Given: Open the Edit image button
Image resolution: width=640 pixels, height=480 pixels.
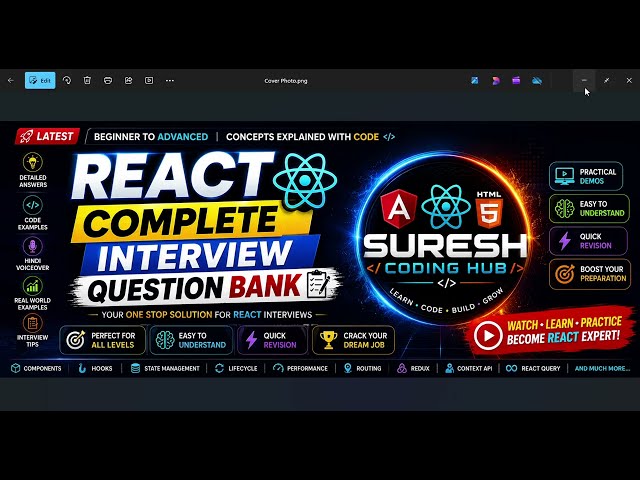Looking at the screenshot, I should tap(40, 80).
